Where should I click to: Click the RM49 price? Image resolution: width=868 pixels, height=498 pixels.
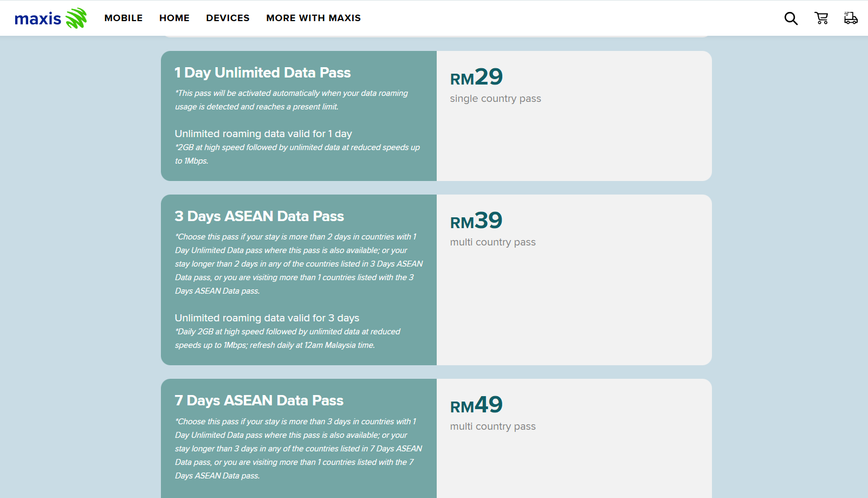point(476,405)
